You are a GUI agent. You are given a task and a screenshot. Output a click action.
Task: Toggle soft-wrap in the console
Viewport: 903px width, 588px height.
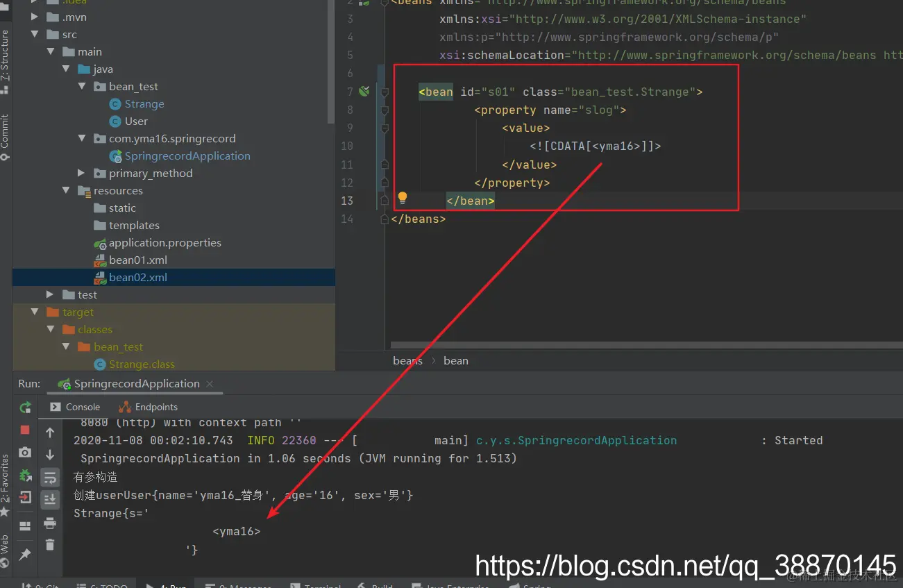coord(50,478)
